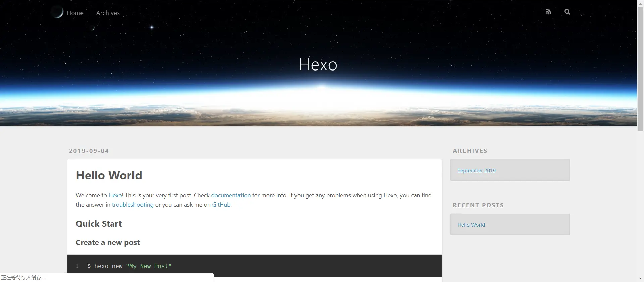Open the documentation link

pos(230,195)
